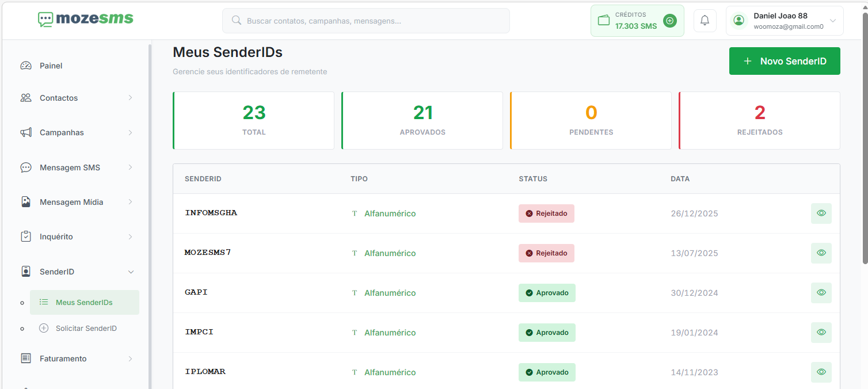Viewport: 868px width, 389px height.
Task: Open GAPI details using eye icon
Action: pyautogui.click(x=821, y=293)
